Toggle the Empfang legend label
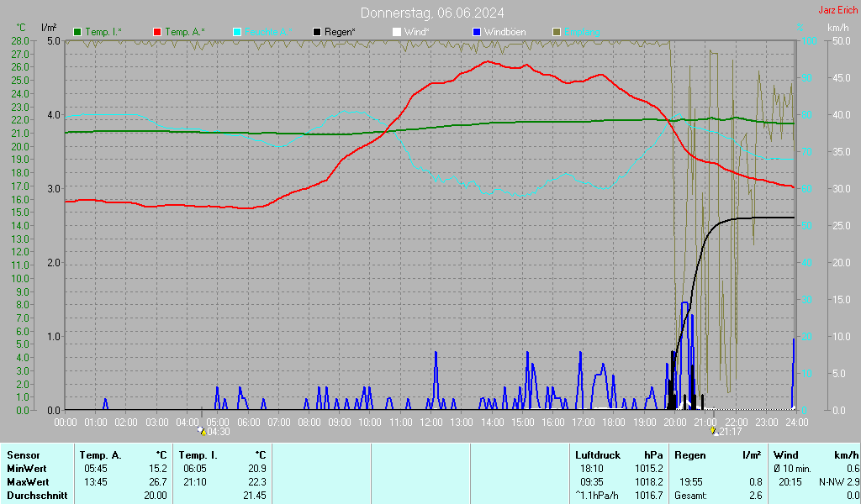This screenshot has height=504, width=861. (x=582, y=32)
